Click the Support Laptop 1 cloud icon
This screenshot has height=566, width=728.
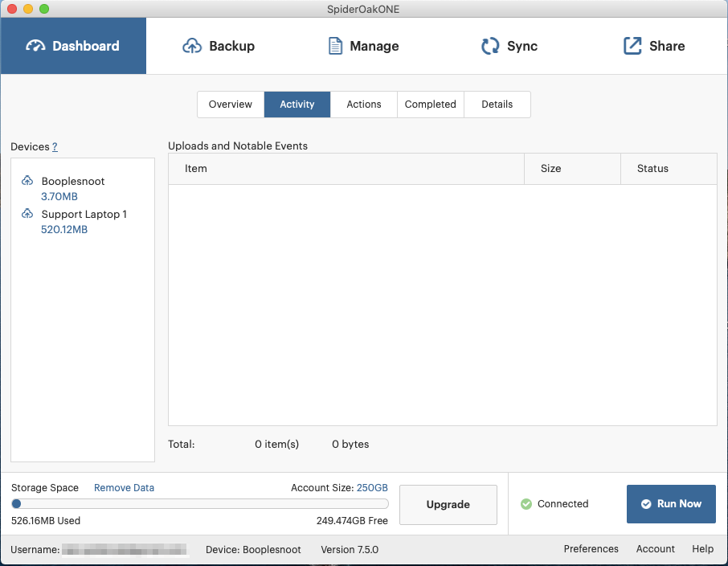(x=27, y=214)
